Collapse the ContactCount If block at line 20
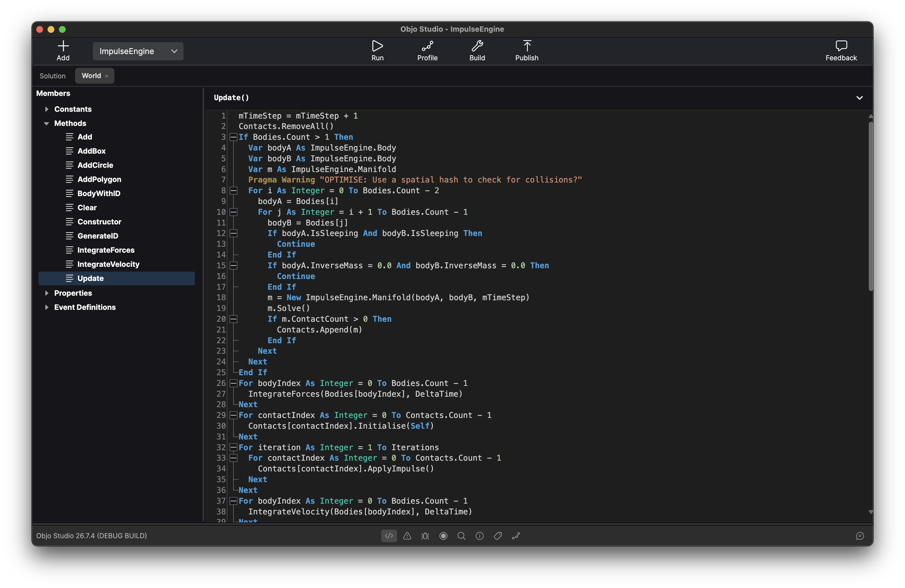 234,319
